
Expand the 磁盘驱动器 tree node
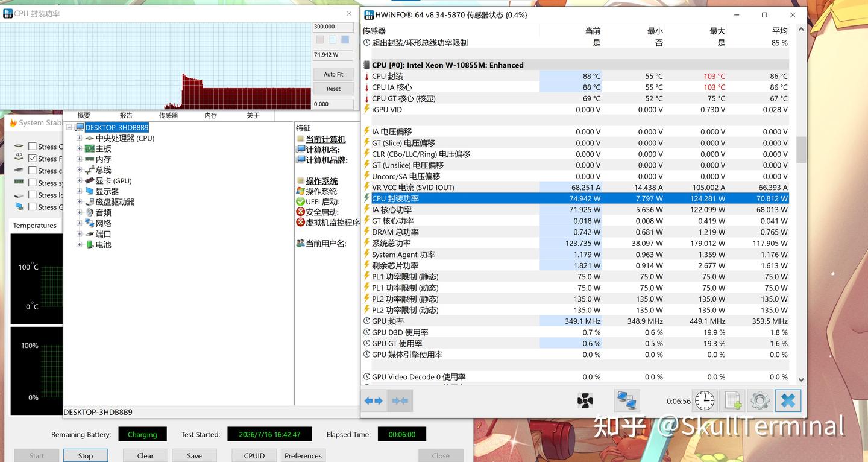coord(79,202)
